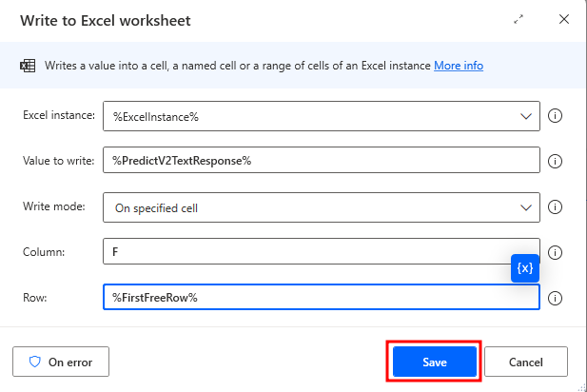Show info for Write mode field
The image size is (587, 392).
click(x=555, y=207)
